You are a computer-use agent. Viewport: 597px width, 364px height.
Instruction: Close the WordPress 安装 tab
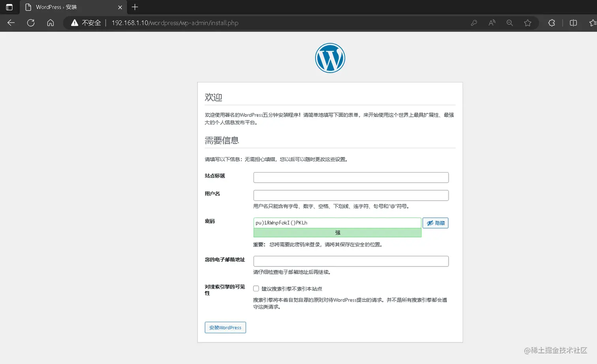click(x=120, y=7)
